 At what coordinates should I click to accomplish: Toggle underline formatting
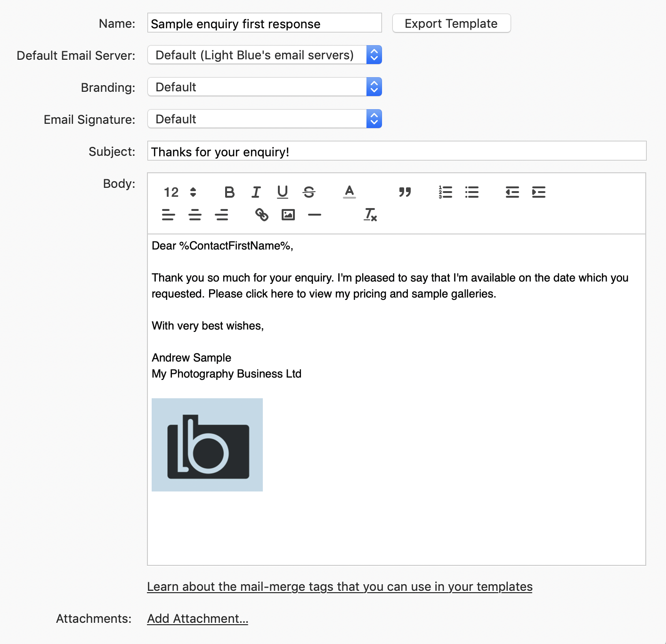(283, 192)
